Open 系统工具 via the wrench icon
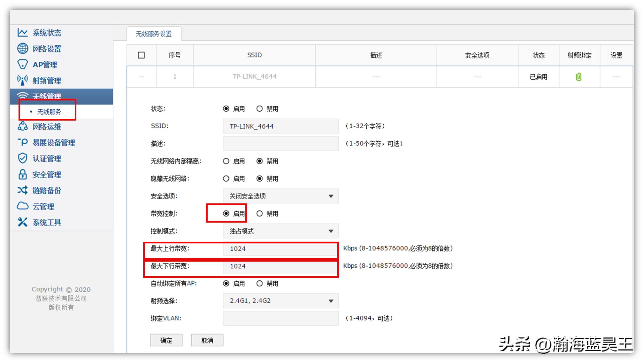644x363 pixels. pos(22,222)
